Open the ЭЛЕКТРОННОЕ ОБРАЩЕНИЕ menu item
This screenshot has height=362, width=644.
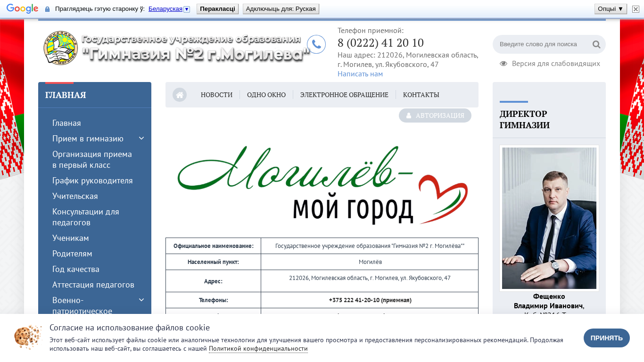344,95
